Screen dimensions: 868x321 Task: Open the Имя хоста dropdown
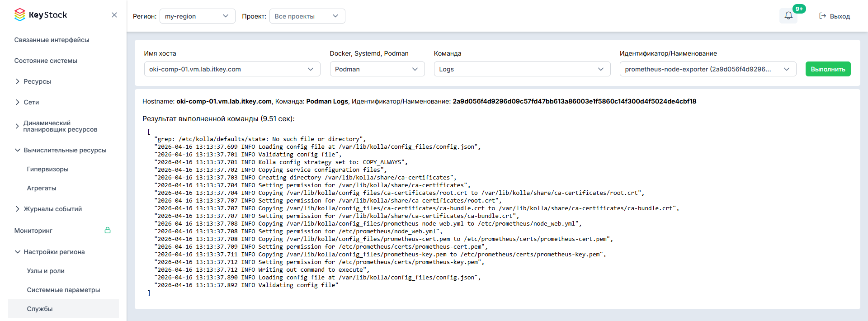(232, 69)
